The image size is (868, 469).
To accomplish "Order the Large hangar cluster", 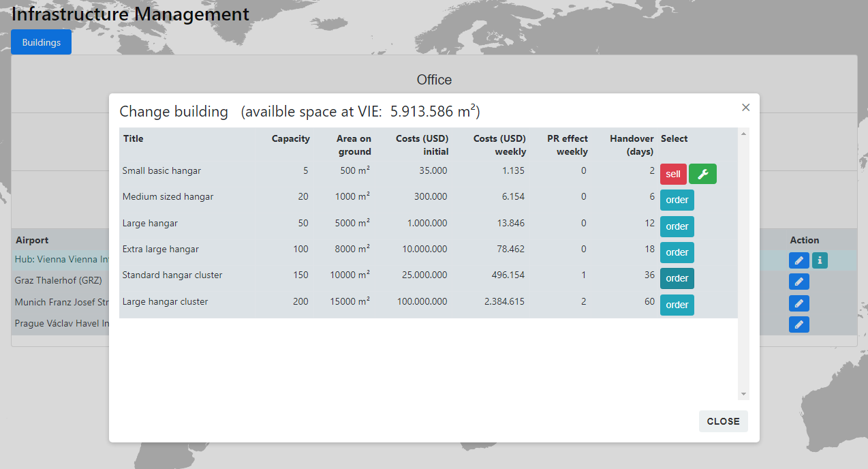I will (x=677, y=305).
